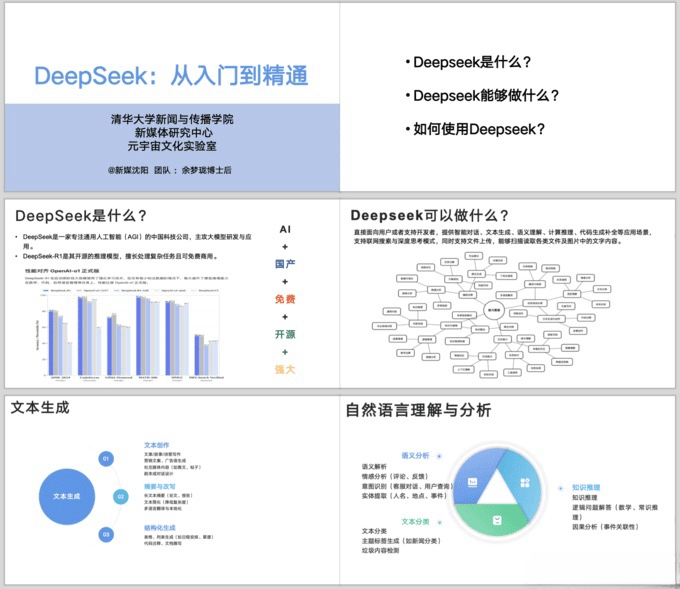Image resolution: width=680 pixels, height=589 pixels.
Task: Click the 垃圾内容检测 line
Action: pos(380,550)
